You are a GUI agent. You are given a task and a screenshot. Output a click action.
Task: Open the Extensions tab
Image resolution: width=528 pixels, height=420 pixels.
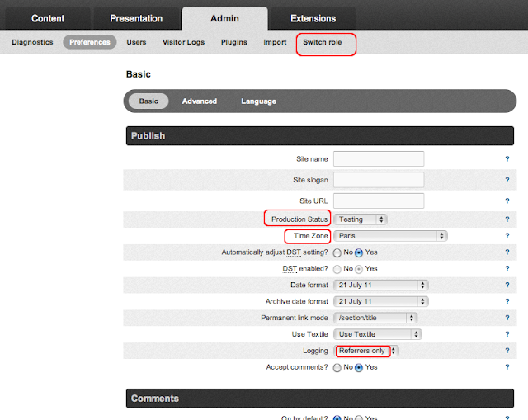[x=313, y=18]
